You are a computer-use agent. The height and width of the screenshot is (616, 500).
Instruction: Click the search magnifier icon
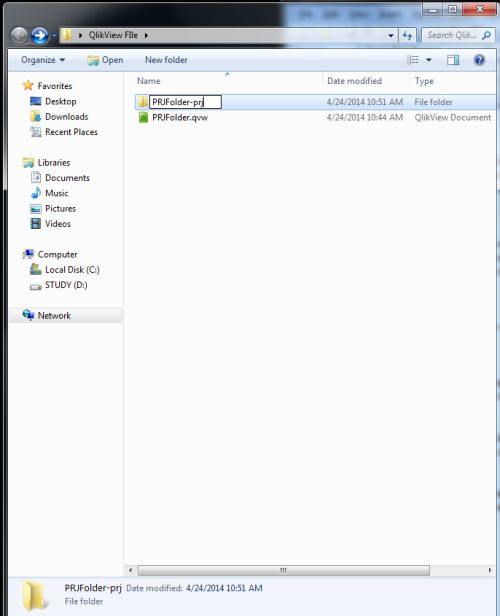point(486,35)
